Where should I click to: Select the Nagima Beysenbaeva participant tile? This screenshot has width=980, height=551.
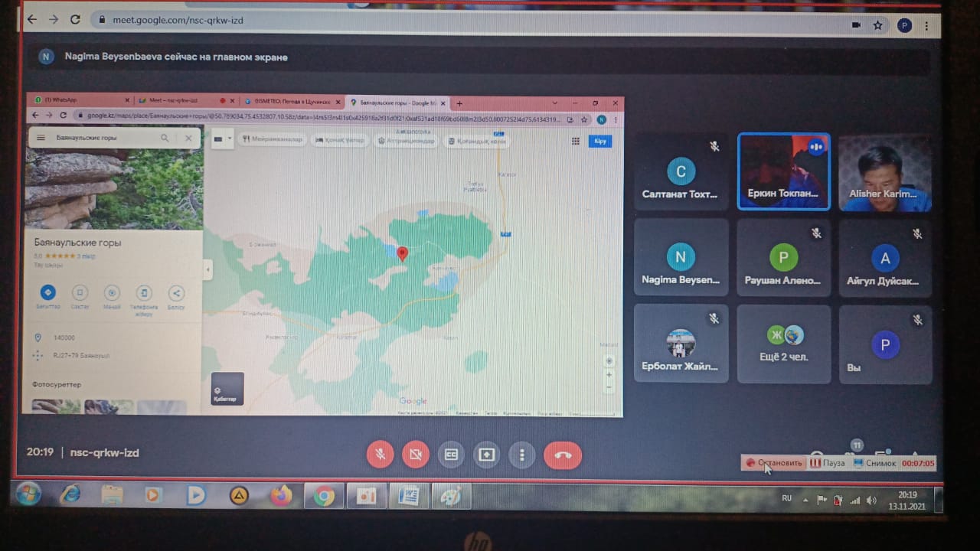(681, 258)
